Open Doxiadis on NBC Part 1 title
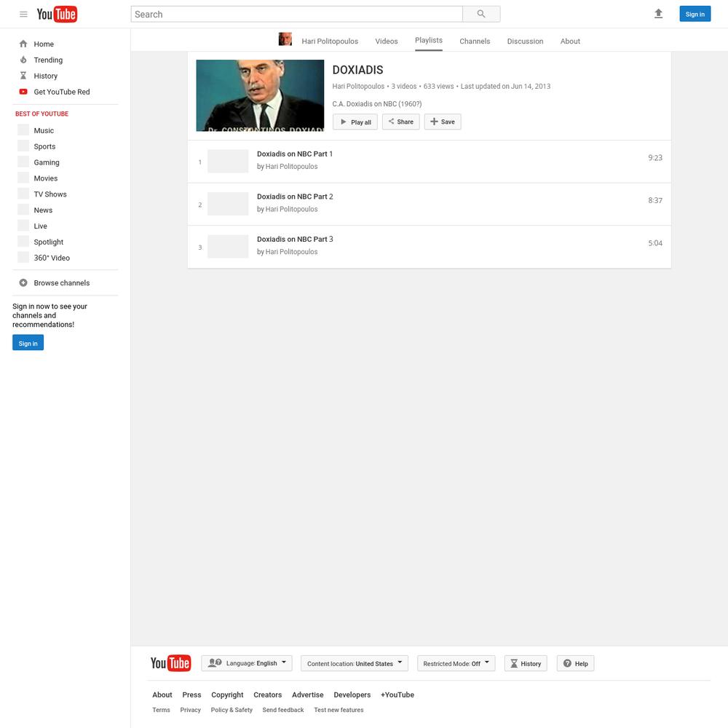Viewport: 728px width, 728px height. 295,154
